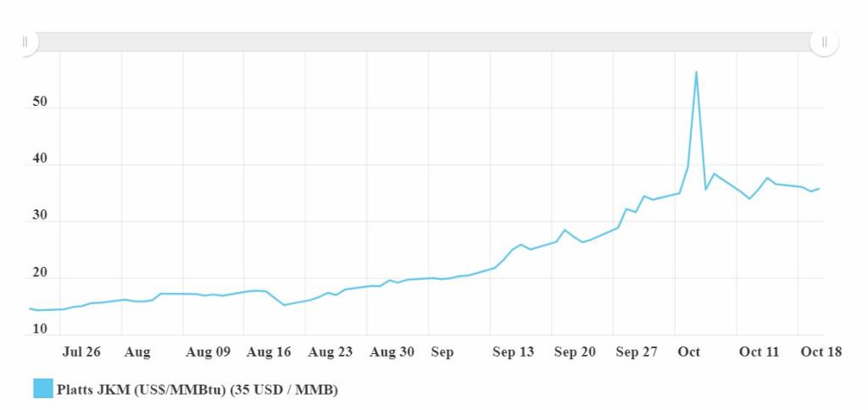
Task: Click the 40 value on the y-axis
Action: pos(39,165)
